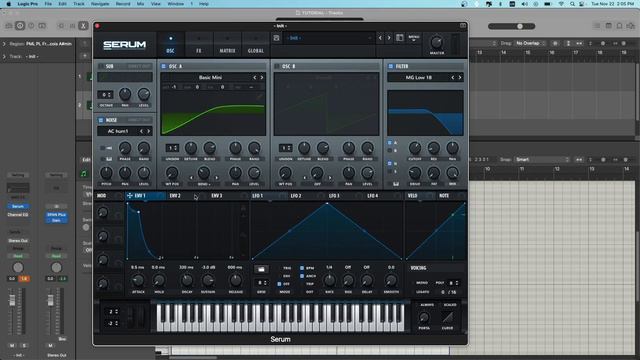Click pitch bend up range stepper
This screenshot has height=360, width=640.
(x=113, y=311)
